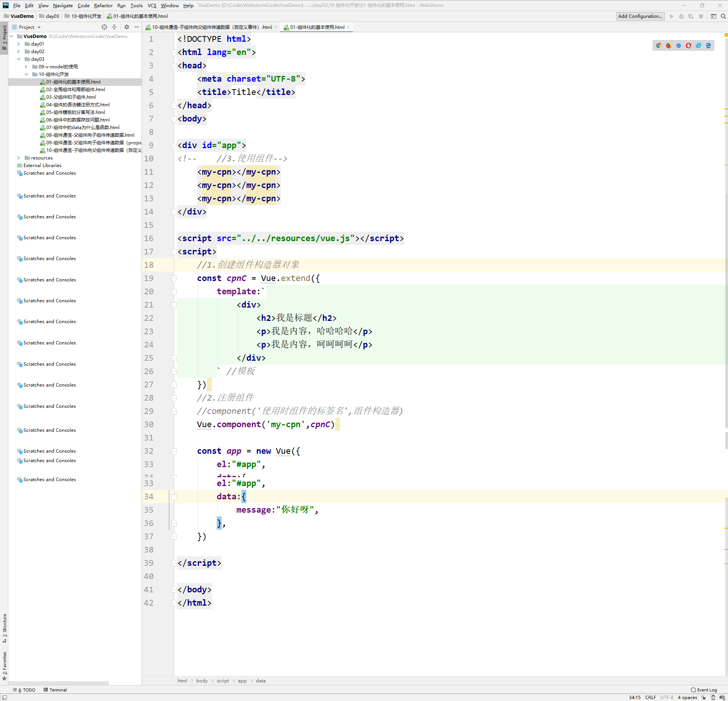The width and height of the screenshot is (728, 701).
Task: Open file in Internet Explorer
Action: click(698, 46)
